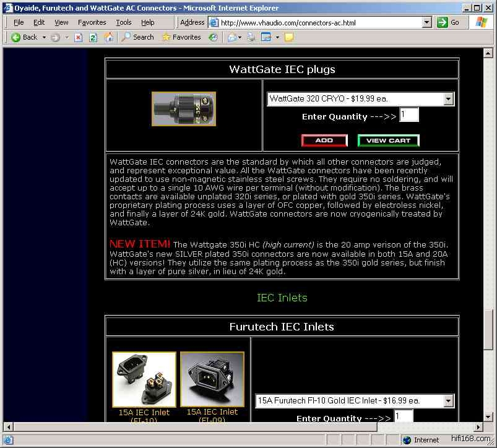This screenshot has width=497, height=448.
Task: Open the History toolbar icon
Action: [x=214, y=37]
